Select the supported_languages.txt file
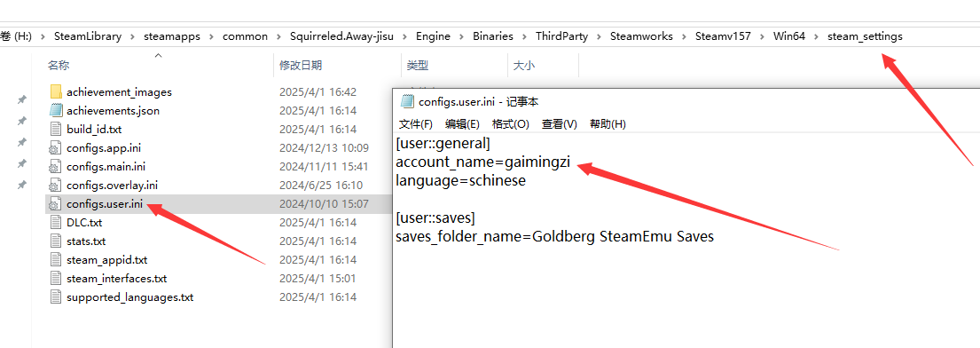Image resolution: width=980 pixels, height=348 pixels. (x=130, y=297)
